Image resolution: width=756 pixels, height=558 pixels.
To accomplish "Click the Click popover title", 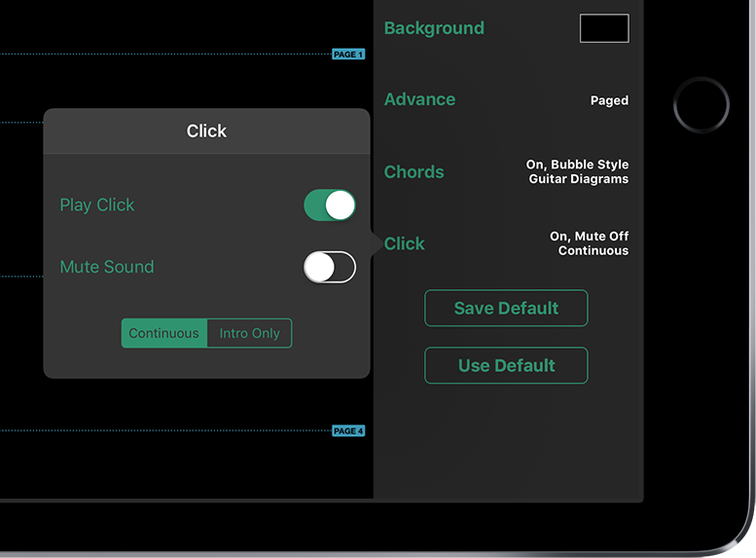I will pos(206,130).
